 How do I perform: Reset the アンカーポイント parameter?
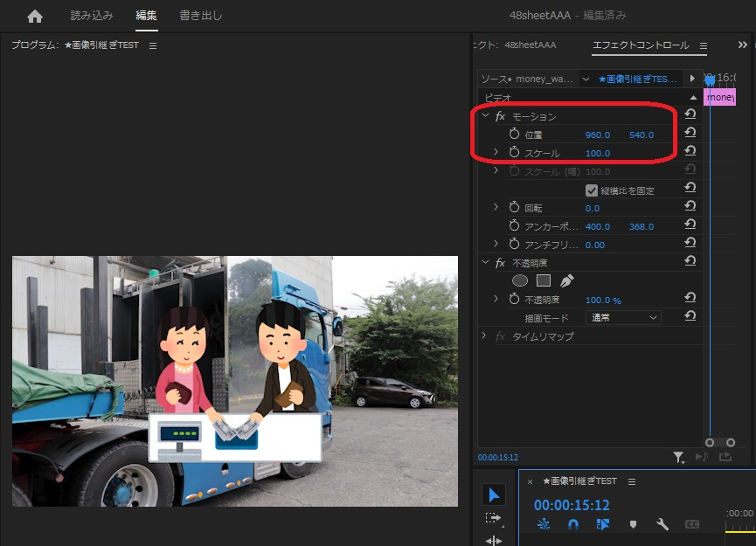point(690,225)
